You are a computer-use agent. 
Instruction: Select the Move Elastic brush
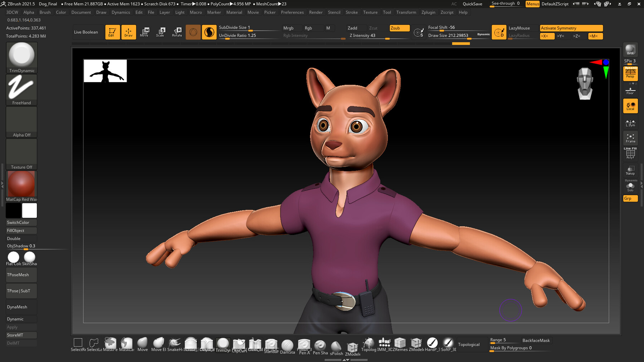pos(158,344)
